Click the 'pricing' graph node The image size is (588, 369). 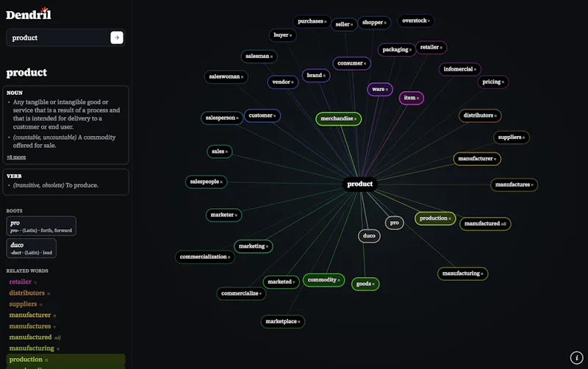(493, 82)
